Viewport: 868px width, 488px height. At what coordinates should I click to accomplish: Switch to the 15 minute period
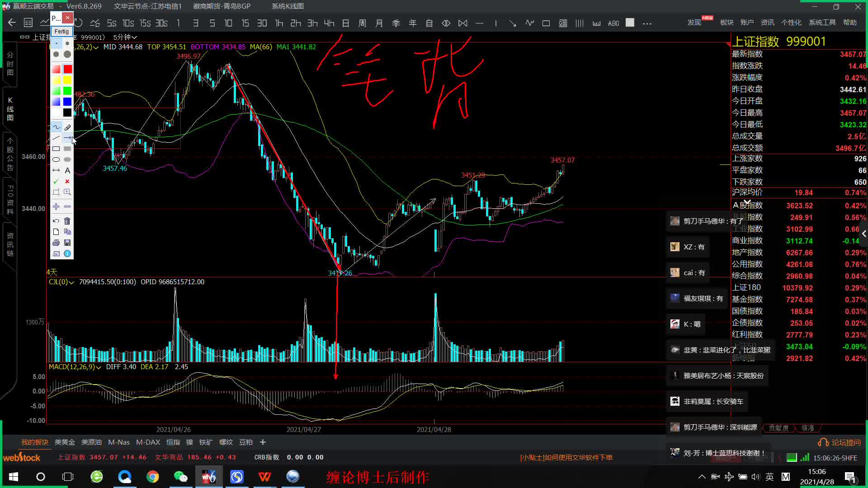(x=245, y=23)
